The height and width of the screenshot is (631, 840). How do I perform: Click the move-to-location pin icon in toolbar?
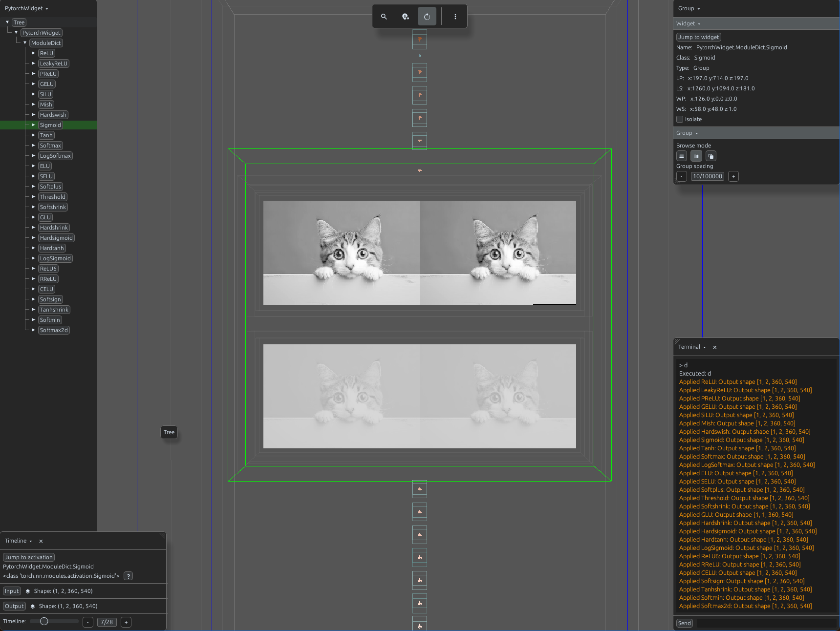coord(406,17)
